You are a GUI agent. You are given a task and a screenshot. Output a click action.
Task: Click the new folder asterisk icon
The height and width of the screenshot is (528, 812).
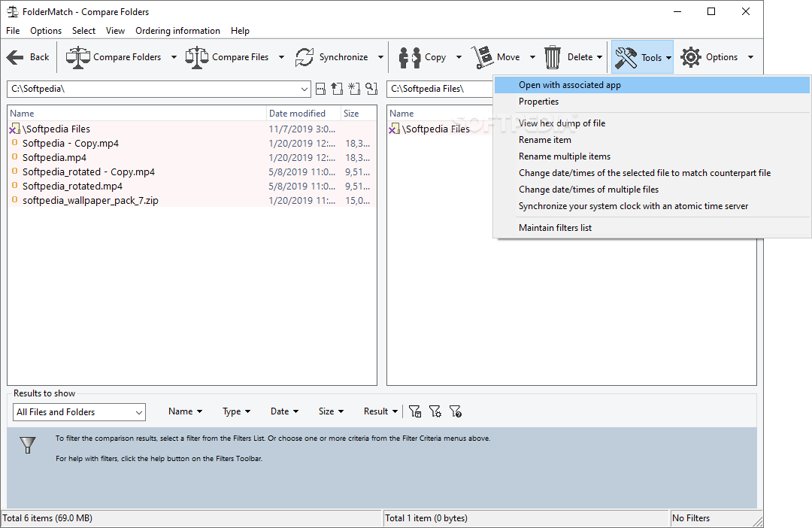[354, 89]
